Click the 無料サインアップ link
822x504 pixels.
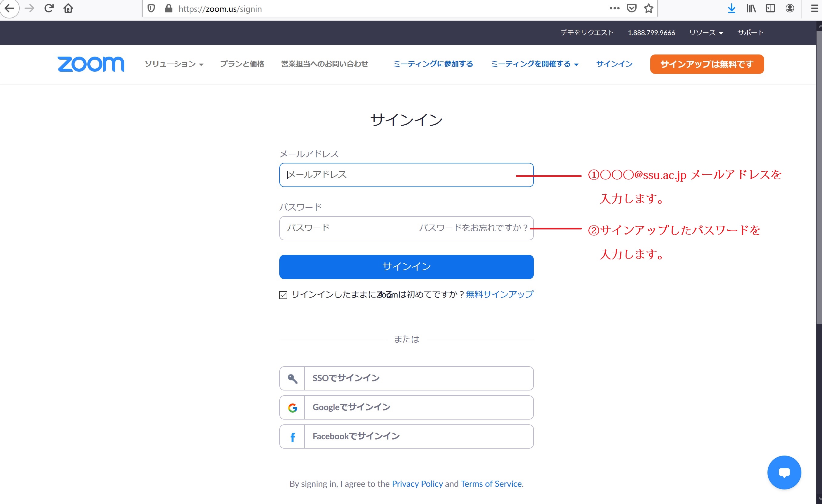(500, 294)
